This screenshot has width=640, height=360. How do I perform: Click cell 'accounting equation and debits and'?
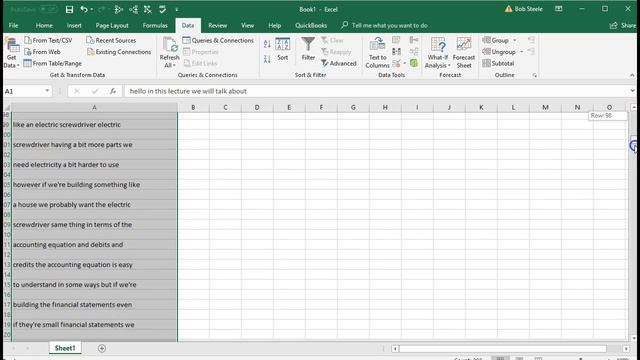94,244
